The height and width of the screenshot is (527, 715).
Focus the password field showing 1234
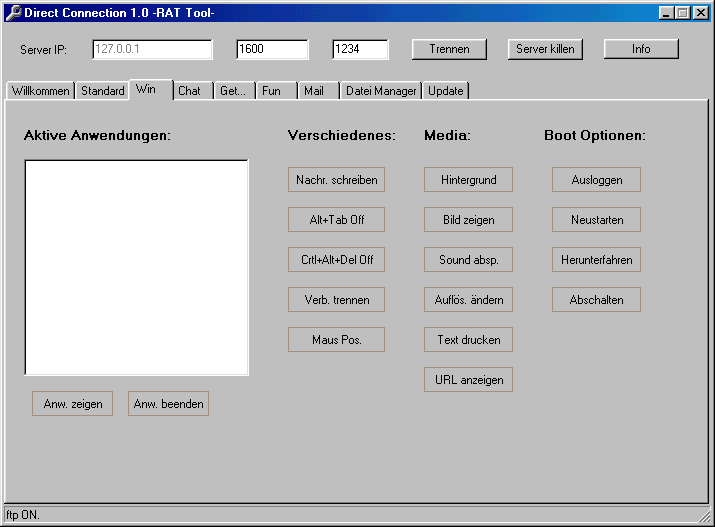360,49
